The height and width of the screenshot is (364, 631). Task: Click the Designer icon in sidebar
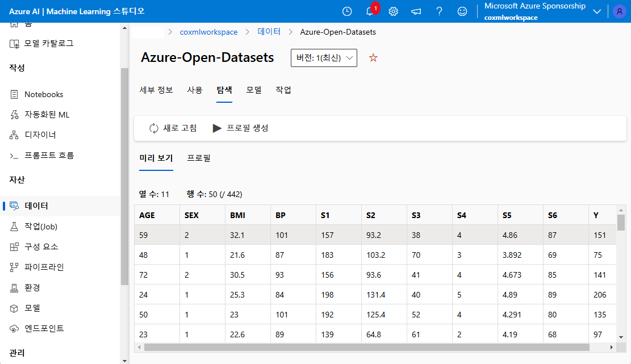(14, 135)
